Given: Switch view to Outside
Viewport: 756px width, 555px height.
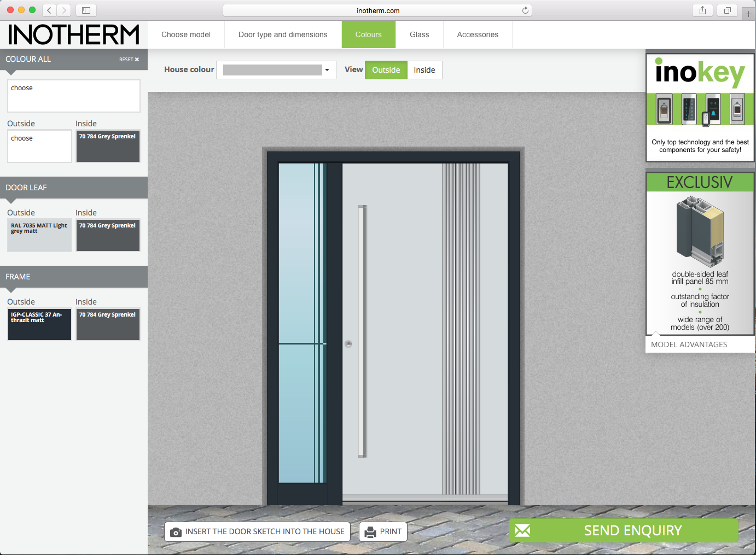Looking at the screenshot, I should [386, 70].
